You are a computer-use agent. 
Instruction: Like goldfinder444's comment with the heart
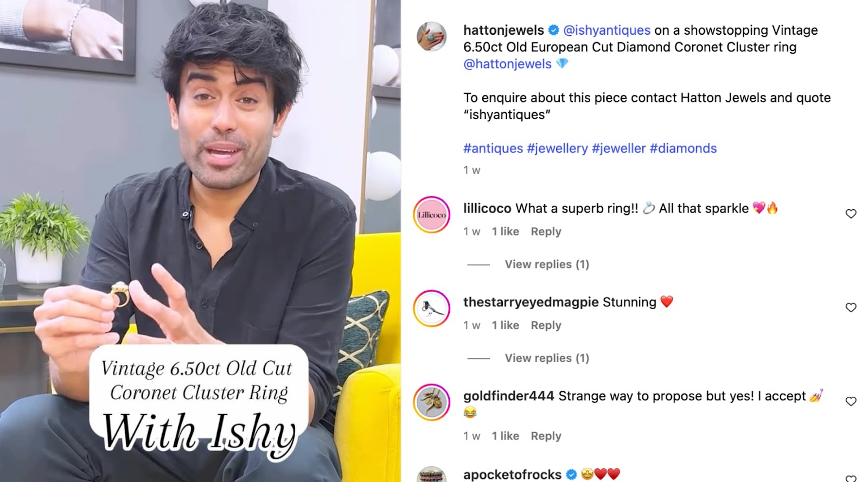click(x=851, y=401)
